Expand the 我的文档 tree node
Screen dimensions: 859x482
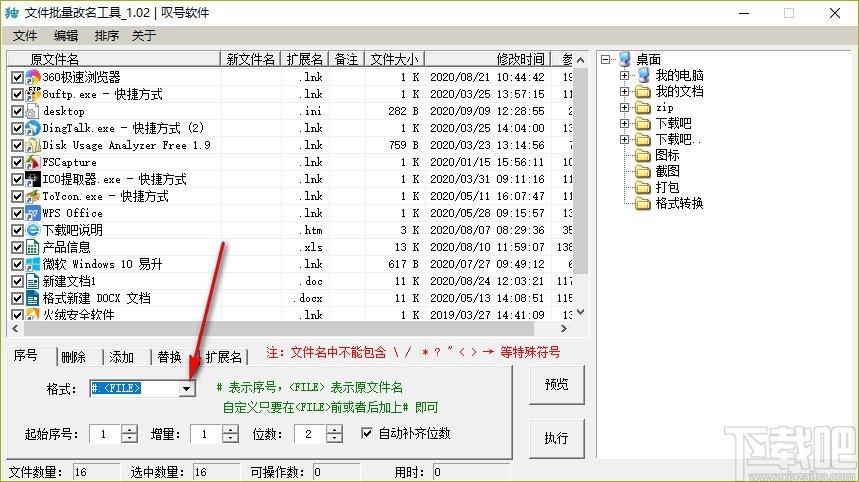point(624,91)
